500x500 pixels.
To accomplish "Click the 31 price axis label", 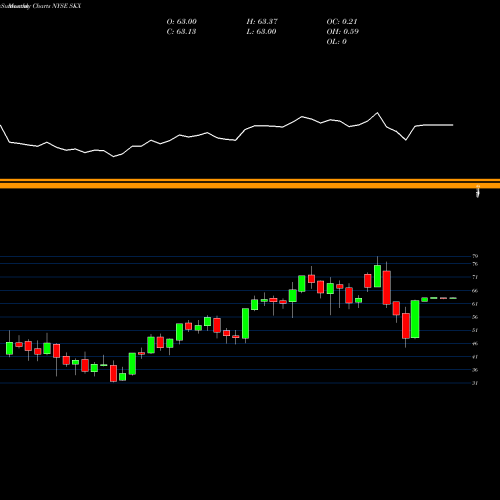I will point(475,383).
